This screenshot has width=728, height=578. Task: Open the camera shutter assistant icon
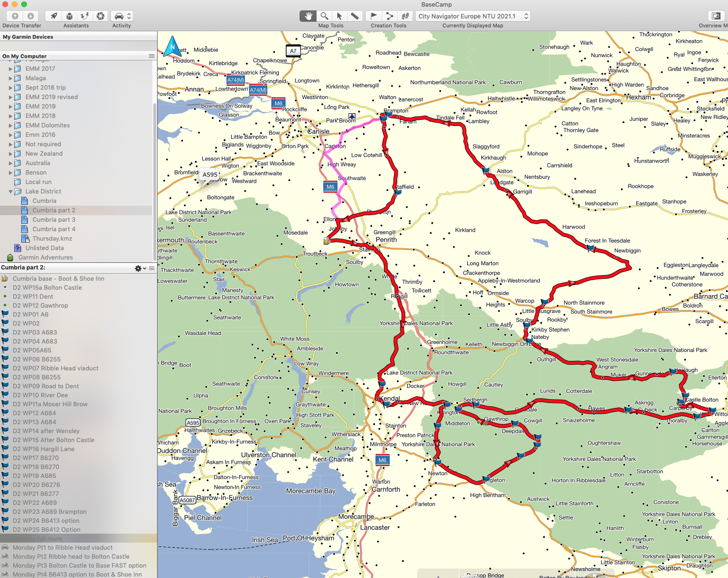[x=100, y=16]
